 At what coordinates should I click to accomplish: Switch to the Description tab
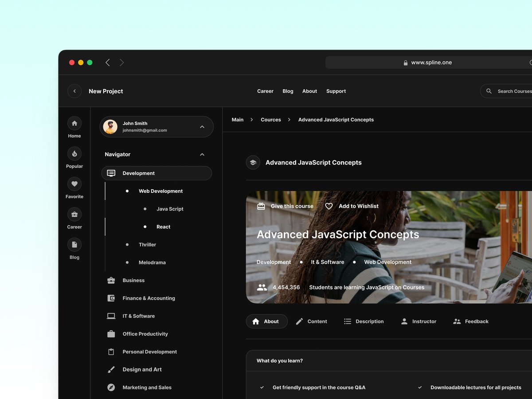(x=364, y=321)
